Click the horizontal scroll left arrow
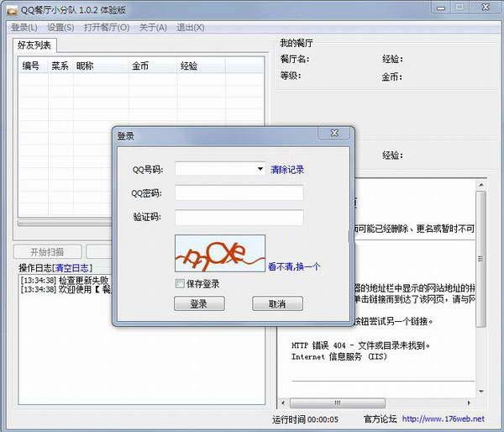This screenshot has width=504, height=432. (283, 403)
